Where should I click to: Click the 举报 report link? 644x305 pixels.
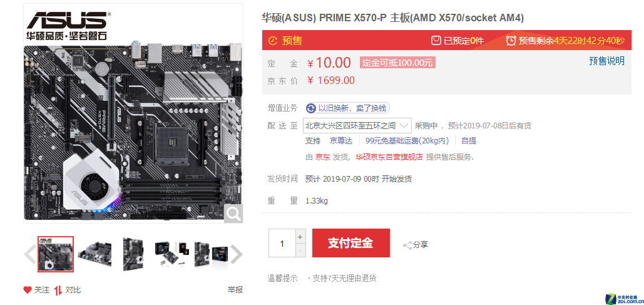point(235,290)
